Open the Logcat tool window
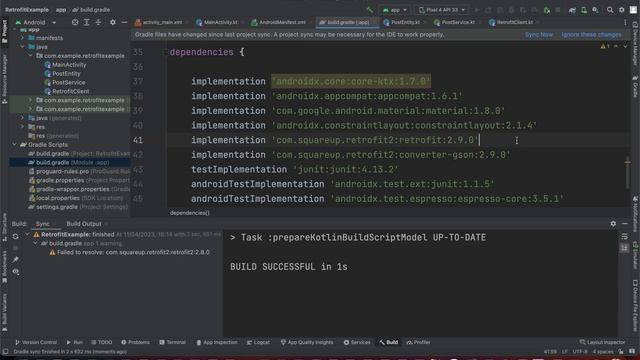The image size is (640, 360). tap(258, 342)
